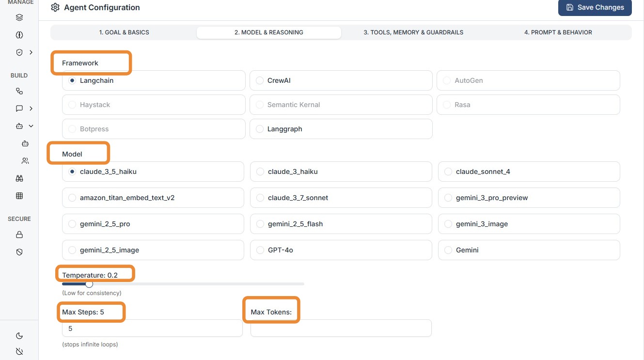Viewport: 644px width, 360px height.
Task: Click the layers stack icon under Manage
Action: (19, 18)
